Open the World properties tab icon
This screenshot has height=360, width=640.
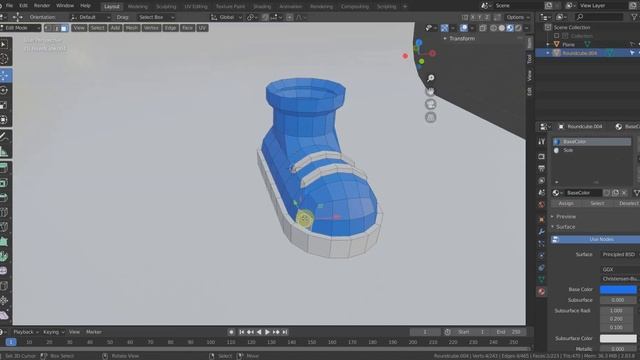pyautogui.click(x=542, y=204)
